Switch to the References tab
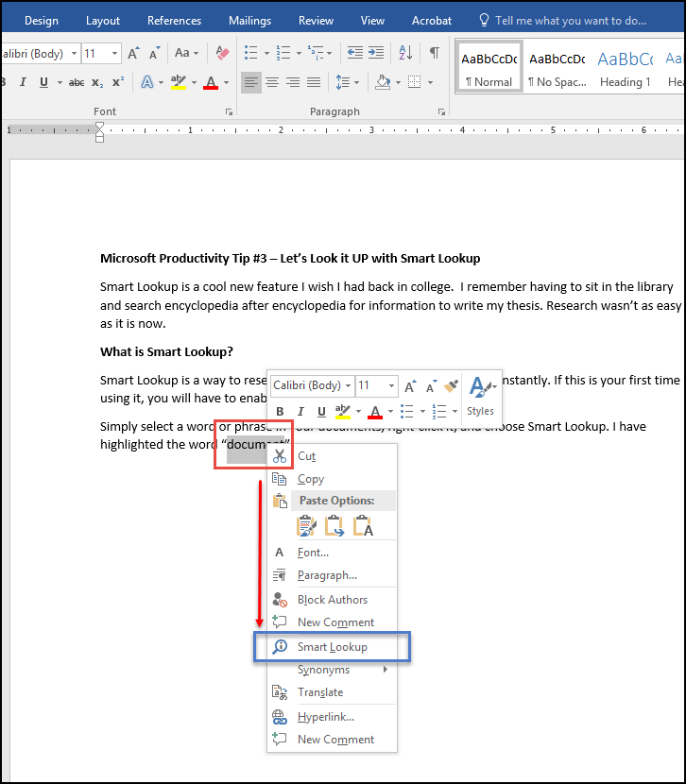686x784 pixels. 174,21
